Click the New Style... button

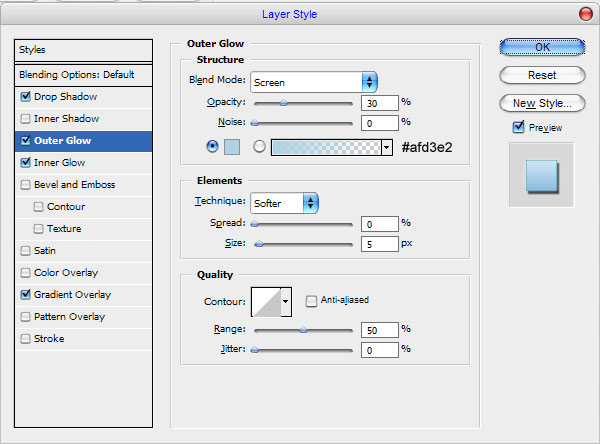pyautogui.click(x=542, y=103)
